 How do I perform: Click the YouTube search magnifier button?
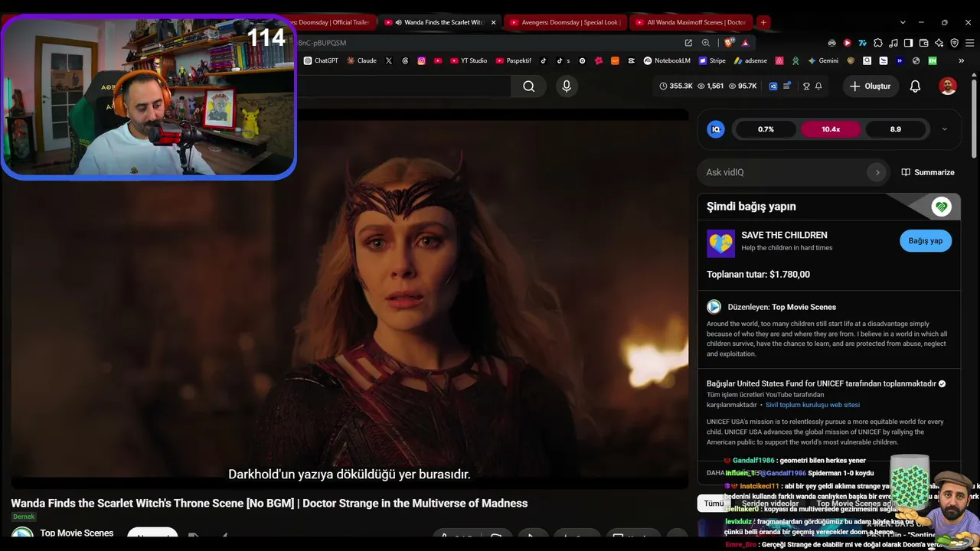pyautogui.click(x=528, y=86)
